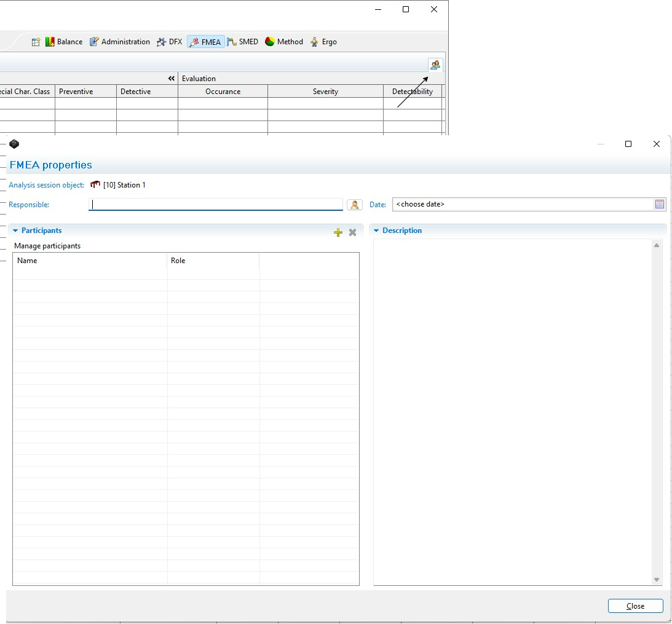
Task: Switch to the Administration perspective
Action: (120, 42)
